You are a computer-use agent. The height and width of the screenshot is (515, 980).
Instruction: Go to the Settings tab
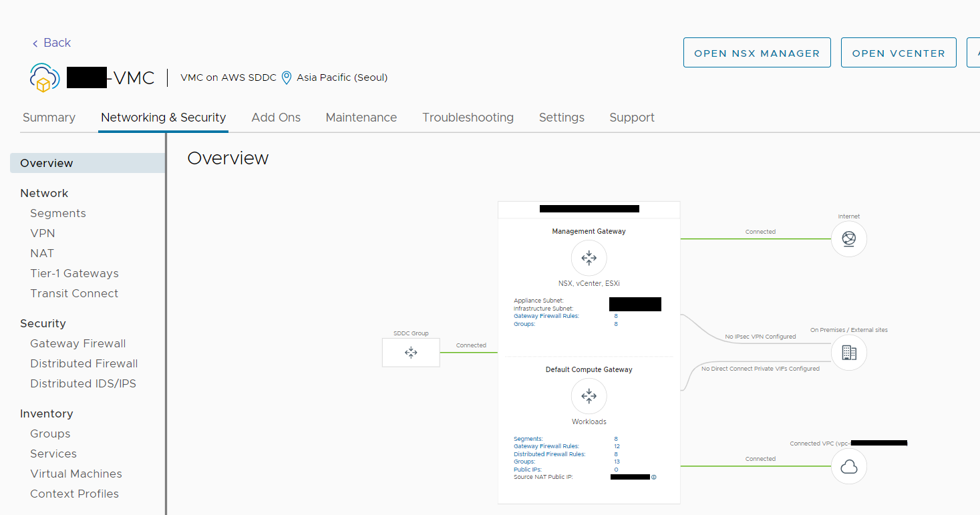[562, 118]
